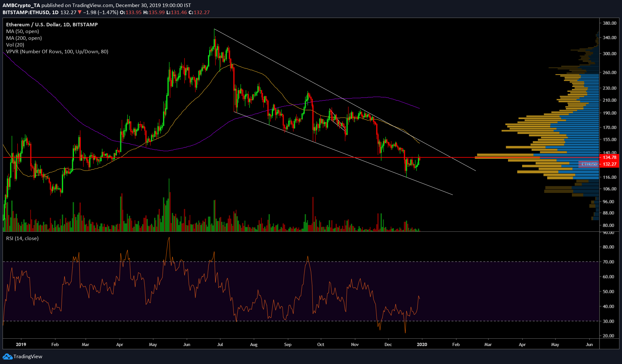The width and height of the screenshot is (622, 364).
Task: Click the 190.00 price axis label
Action: 609,113
